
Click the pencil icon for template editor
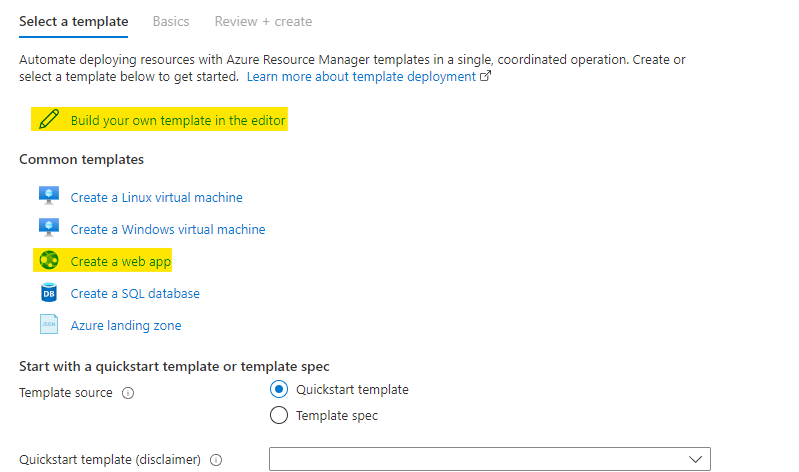click(48, 121)
